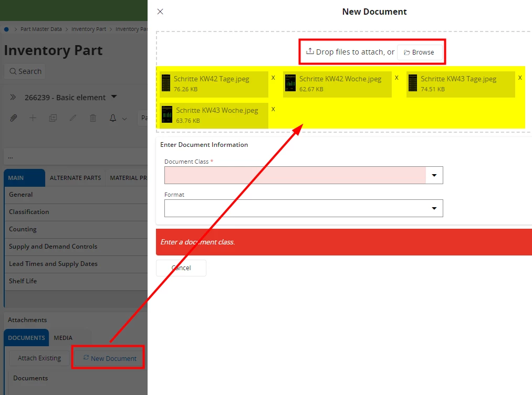Click the paperclip attachments icon
This screenshot has width=532, height=395.
(x=13, y=118)
